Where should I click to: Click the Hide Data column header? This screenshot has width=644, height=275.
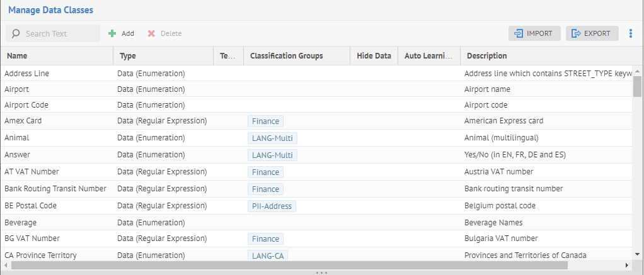pos(374,56)
